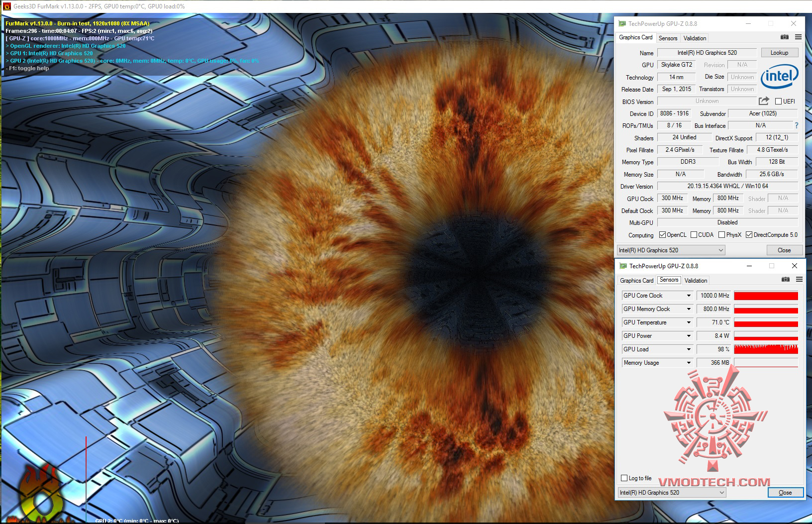Click the Device ID field 8086 - 1916
Image resolution: width=812 pixels, height=524 pixels.
(674, 113)
